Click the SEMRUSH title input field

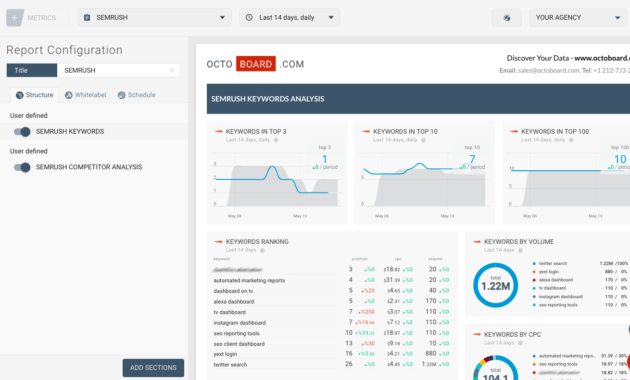[x=118, y=70]
